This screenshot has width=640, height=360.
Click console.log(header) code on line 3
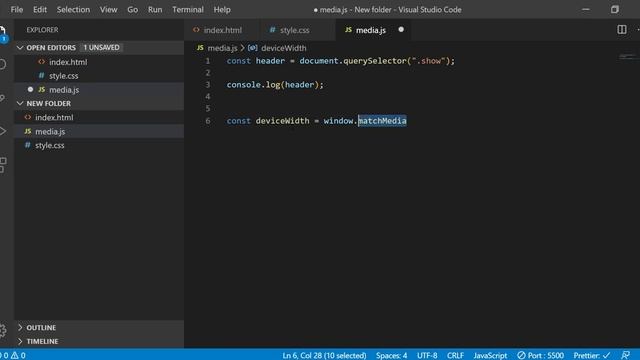tap(275, 84)
